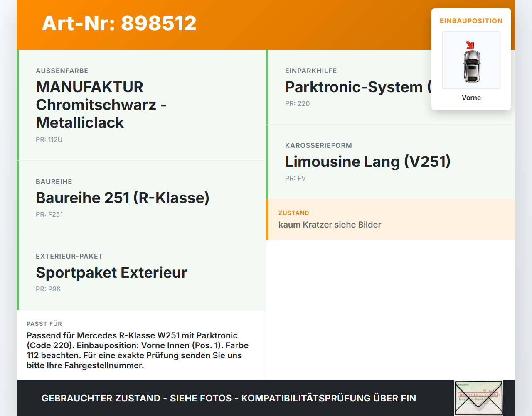The width and height of the screenshot is (532, 416).
Task: Click the PR: P96 code
Action: point(48,289)
